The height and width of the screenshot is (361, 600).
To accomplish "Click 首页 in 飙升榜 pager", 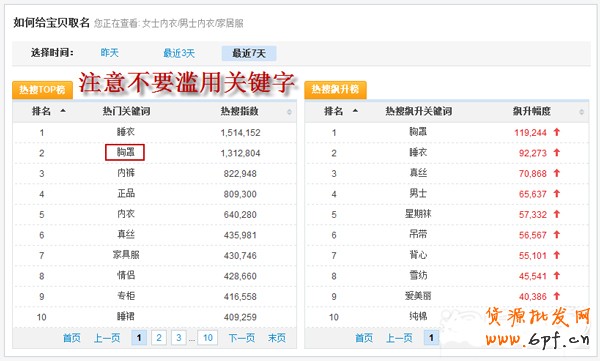I will [364, 338].
